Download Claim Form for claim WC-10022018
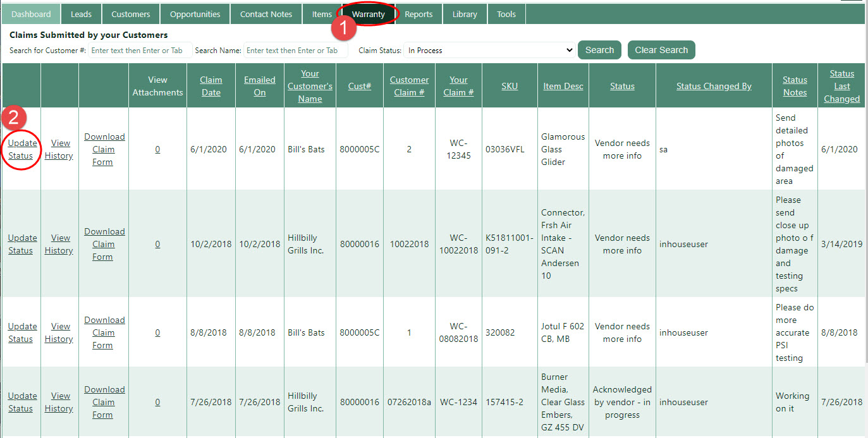The width and height of the screenshot is (868, 438). pos(104,244)
